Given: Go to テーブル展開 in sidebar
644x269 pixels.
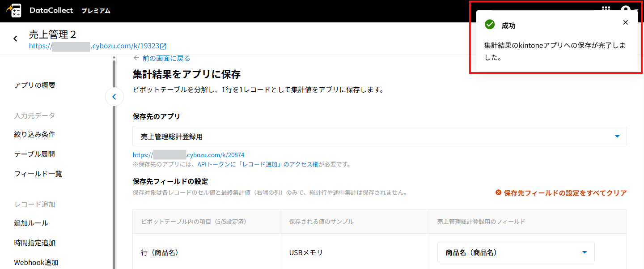Looking at the screenshot, I should (x=35, y=154).
